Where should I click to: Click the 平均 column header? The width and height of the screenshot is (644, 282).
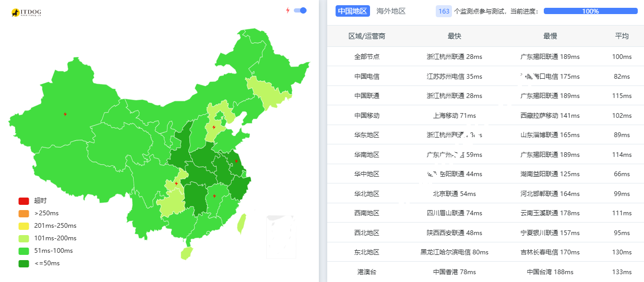click(x=622, y=36)
